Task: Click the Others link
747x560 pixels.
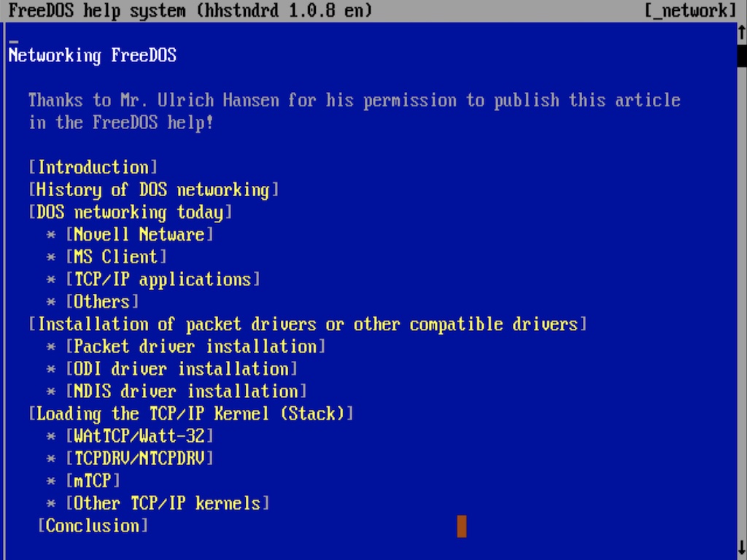Action: (102, 302)
